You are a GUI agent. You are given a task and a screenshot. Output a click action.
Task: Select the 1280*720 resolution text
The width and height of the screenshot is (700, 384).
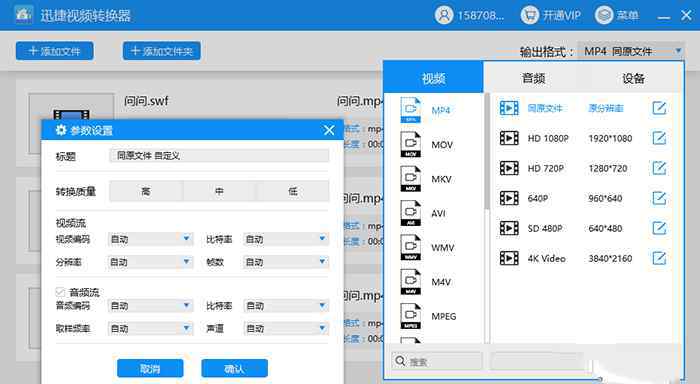pos(608,168)
